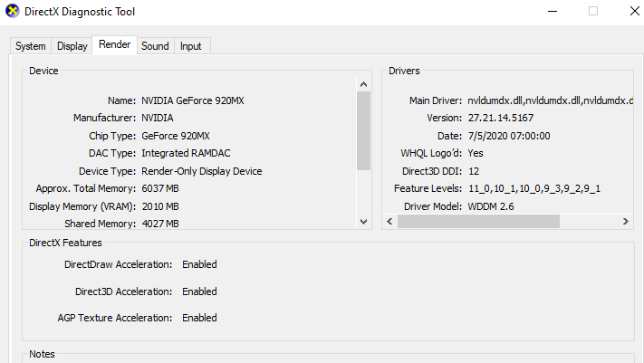Click the Display Memory (VRAM): label

(x=82, y=206)
